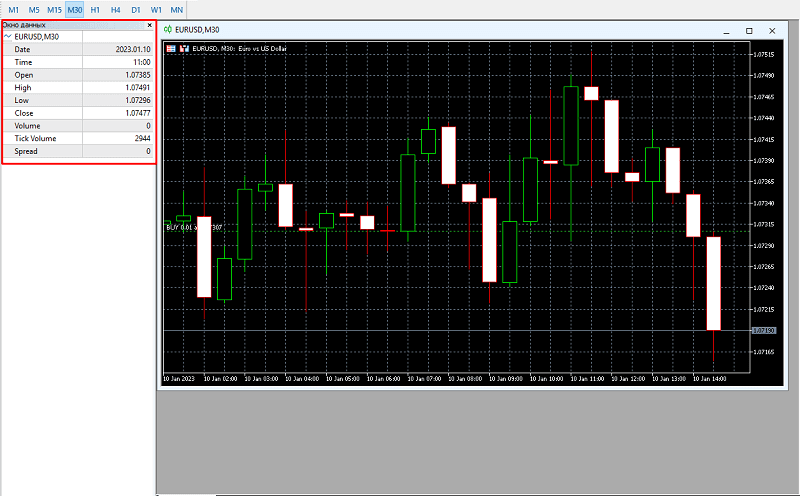Select the Low value 1.07296

click(138, 101)
